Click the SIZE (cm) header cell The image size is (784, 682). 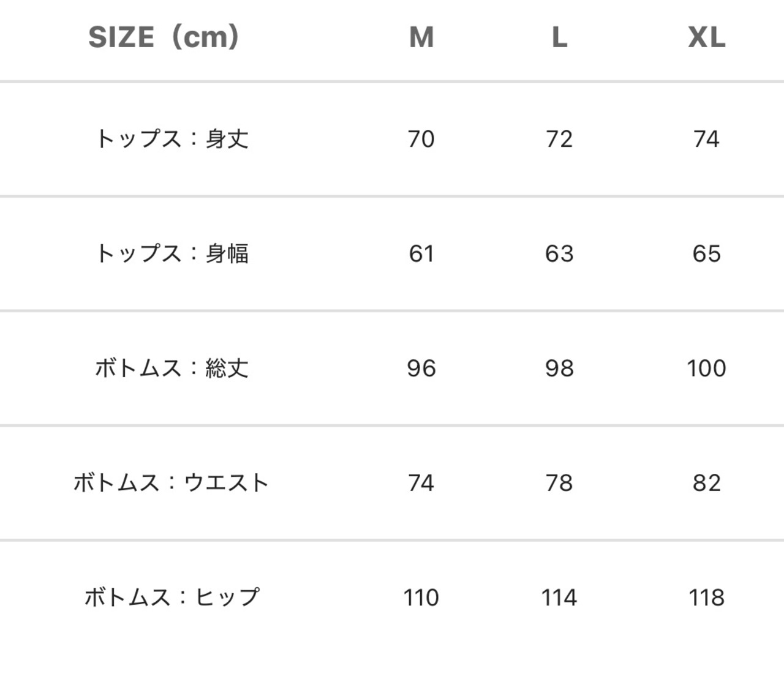pyautogui.click(x=164, y=37)
